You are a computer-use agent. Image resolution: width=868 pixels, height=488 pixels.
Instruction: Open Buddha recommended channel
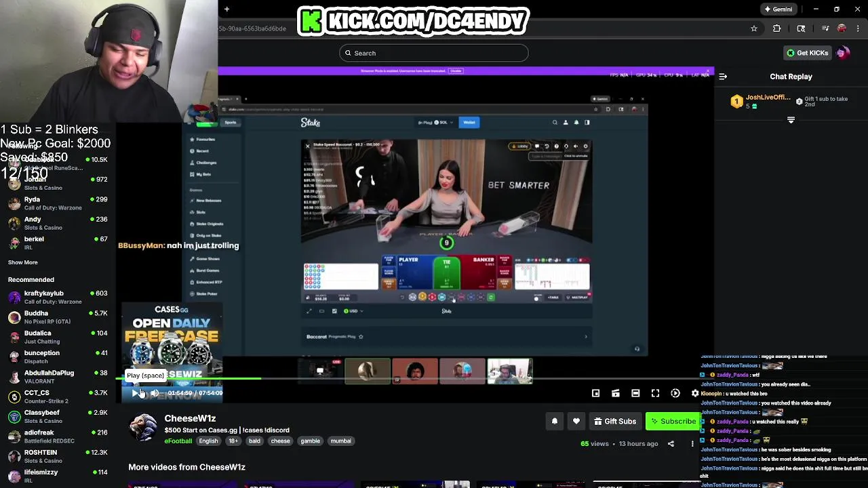(58, 317)
